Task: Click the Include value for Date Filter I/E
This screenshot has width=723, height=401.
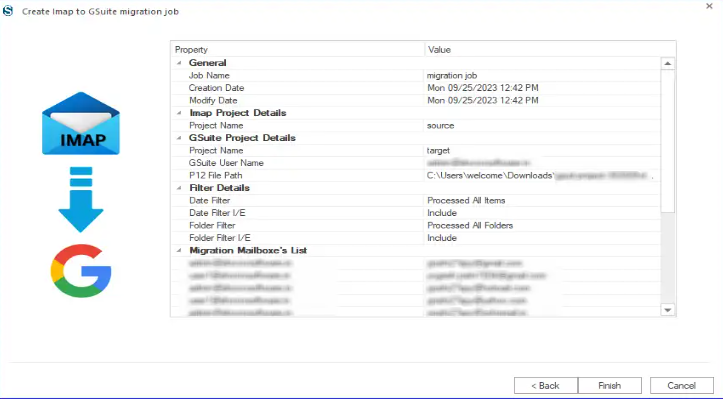Action: [x=442, y=213]
